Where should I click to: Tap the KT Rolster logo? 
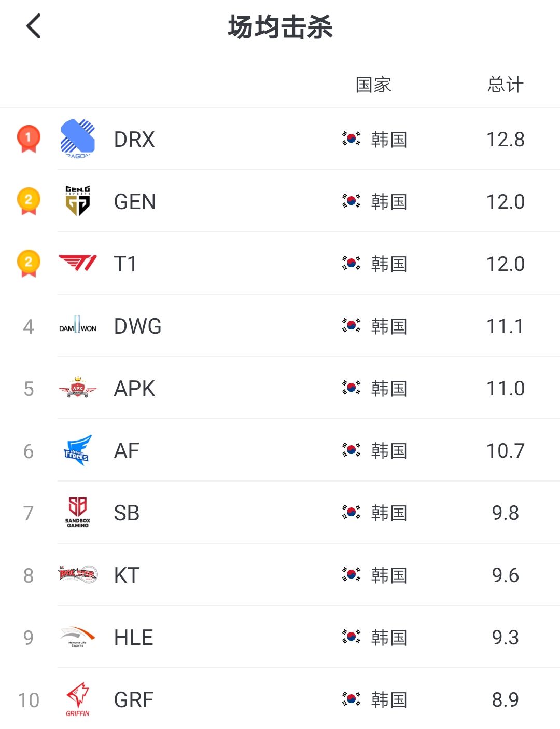[78, 574]
